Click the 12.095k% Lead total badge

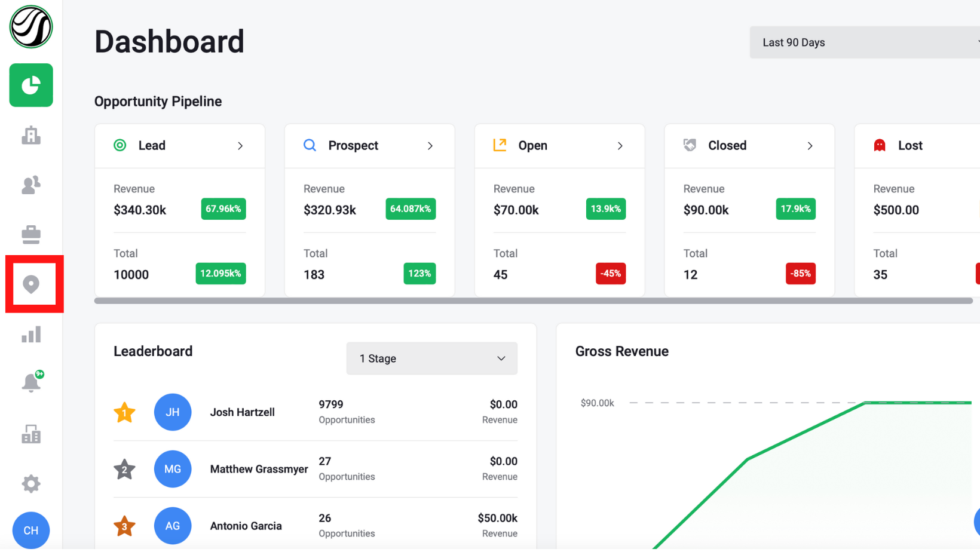pyautogui.click(x=220, y=274)
